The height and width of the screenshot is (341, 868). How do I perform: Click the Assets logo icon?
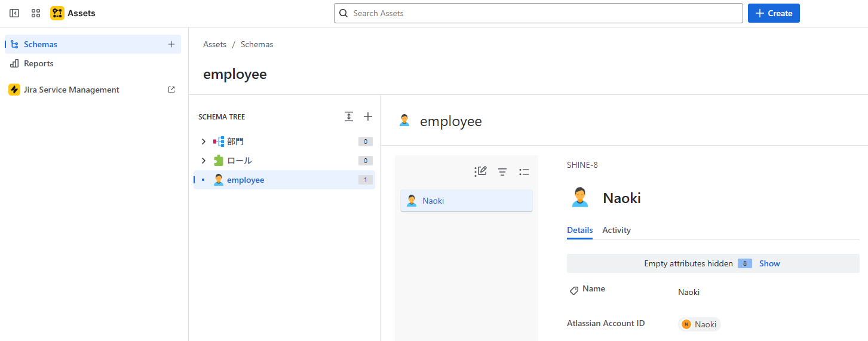pos(57,13)
